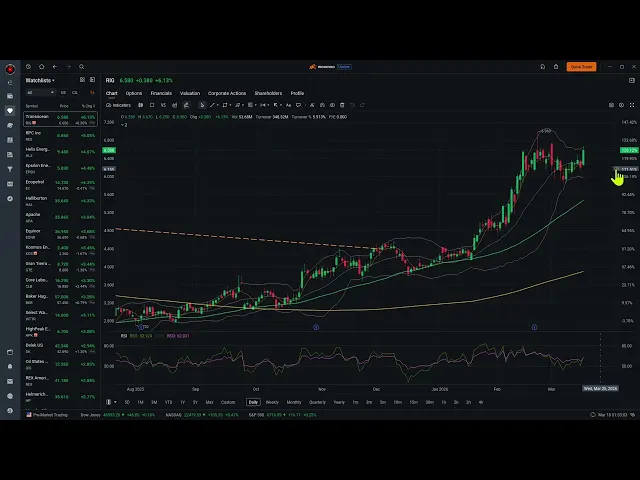The width and height of the screenshot is (640, 480).
Task: Click the headset support icon in top bar
Action: pyautogui.click(x=542, y=67)
